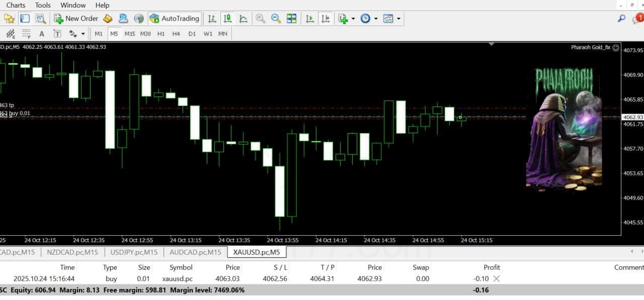Expand the Templates dropdown arrow
Screen dimensions: 644x300
pyautogui.click(x=399, y=19)
